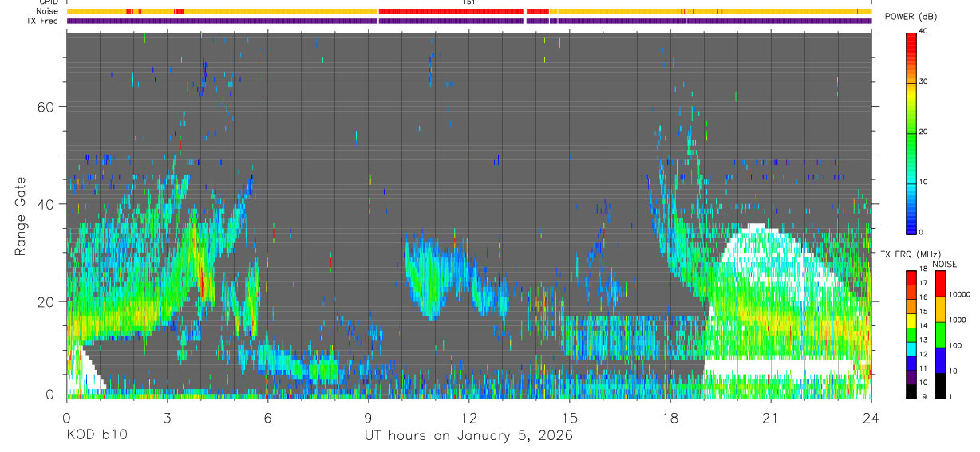Click the power rainbow colorbar
The image size is (980, 452).
click(911, 132)
